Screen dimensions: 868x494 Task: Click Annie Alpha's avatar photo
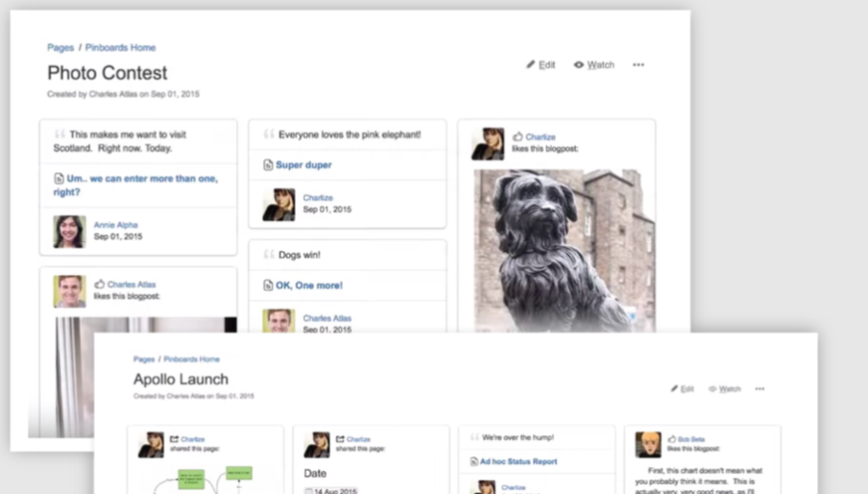point(70,231)
